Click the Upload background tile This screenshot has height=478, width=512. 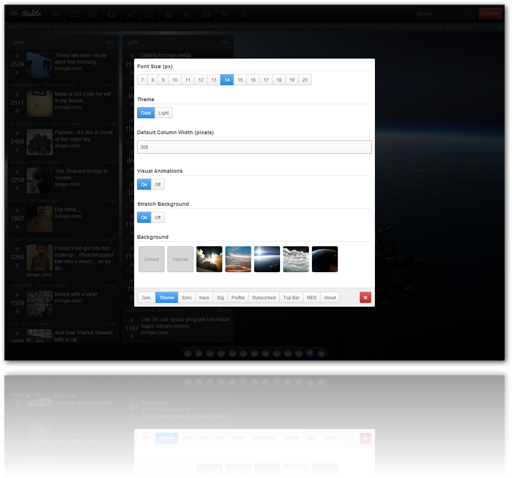click(x=180, y=259)
